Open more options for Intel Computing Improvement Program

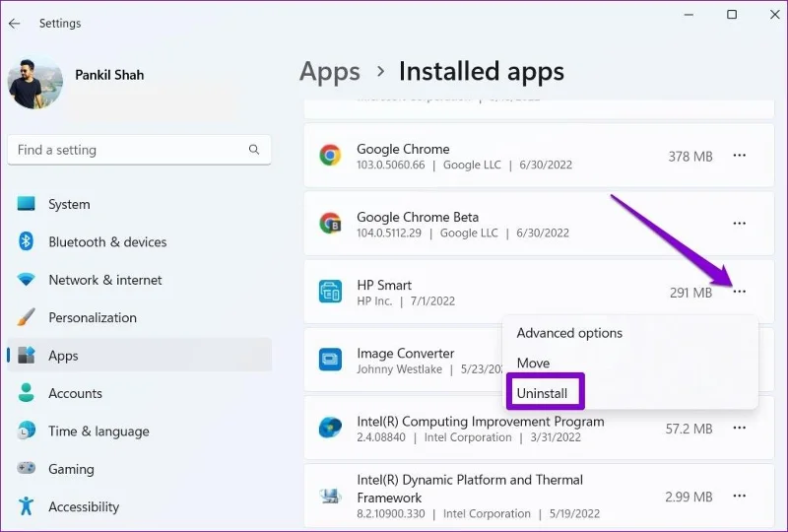[x=740, y=428]
